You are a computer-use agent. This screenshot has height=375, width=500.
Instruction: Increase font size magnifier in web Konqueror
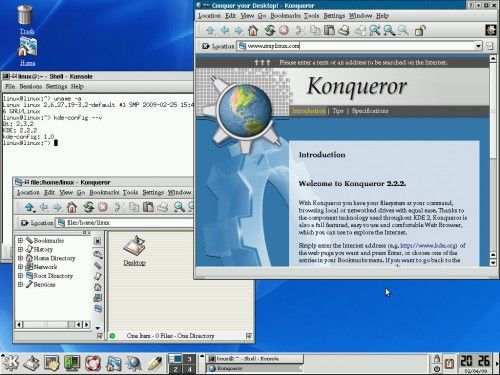coord(389,31)
